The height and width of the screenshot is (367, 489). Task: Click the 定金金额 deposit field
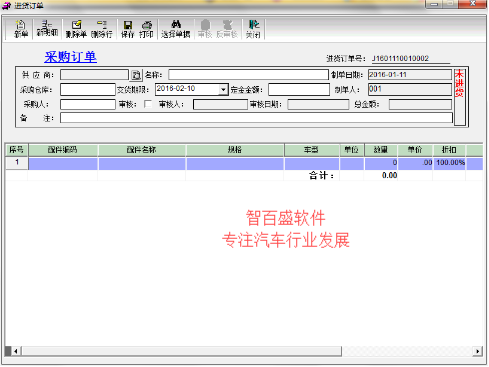(x=299, y=89)
